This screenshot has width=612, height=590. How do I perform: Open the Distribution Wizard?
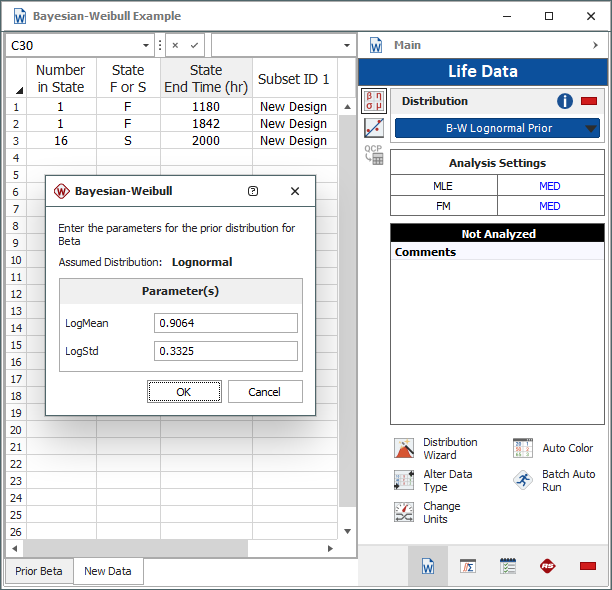click(x=404, y=448)
